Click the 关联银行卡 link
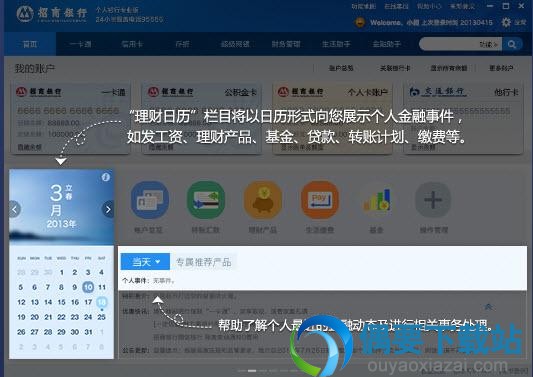 [395, 68]
